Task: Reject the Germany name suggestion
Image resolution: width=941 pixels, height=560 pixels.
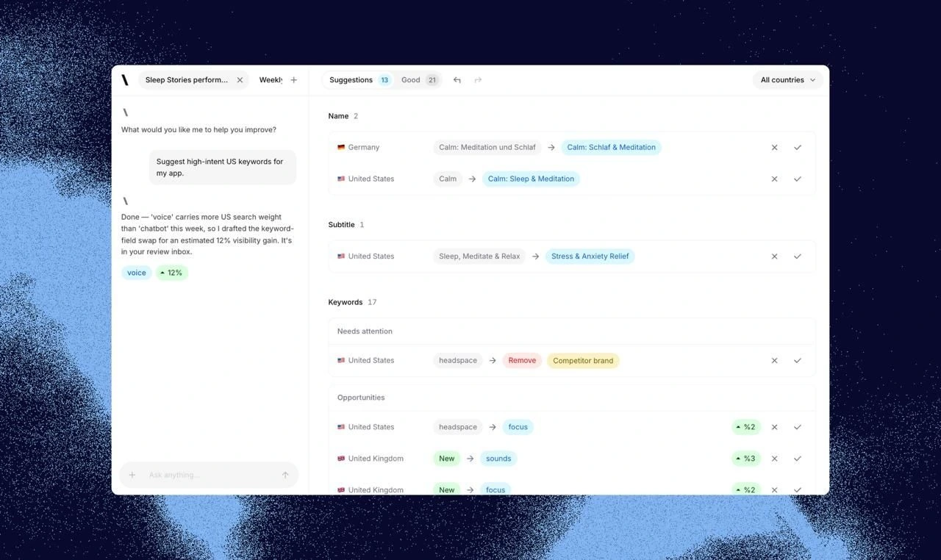Action: (774, 148)
